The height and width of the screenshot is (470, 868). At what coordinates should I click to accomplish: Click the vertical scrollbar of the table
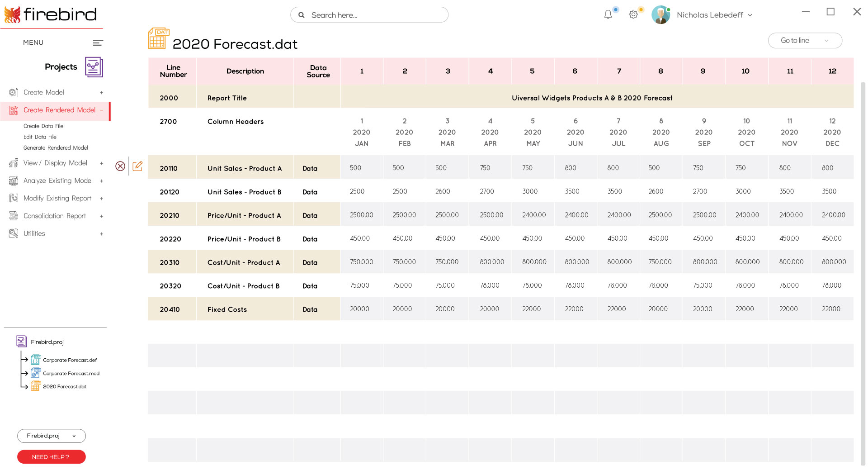[863, 273]
